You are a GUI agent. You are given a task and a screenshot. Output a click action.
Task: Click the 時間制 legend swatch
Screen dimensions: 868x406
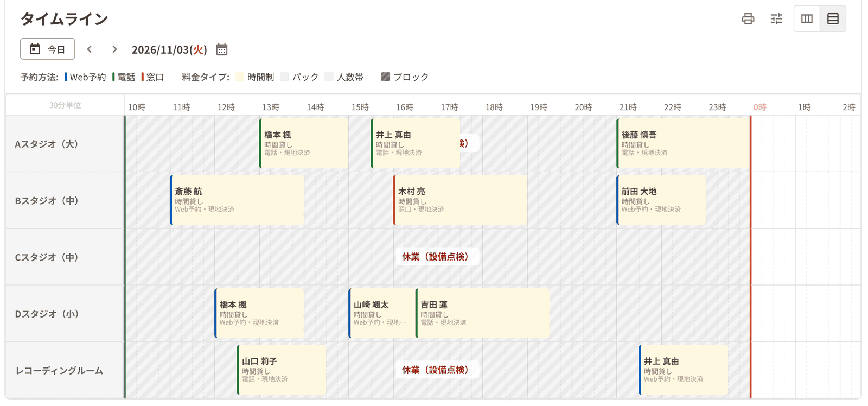click(240, 77)
